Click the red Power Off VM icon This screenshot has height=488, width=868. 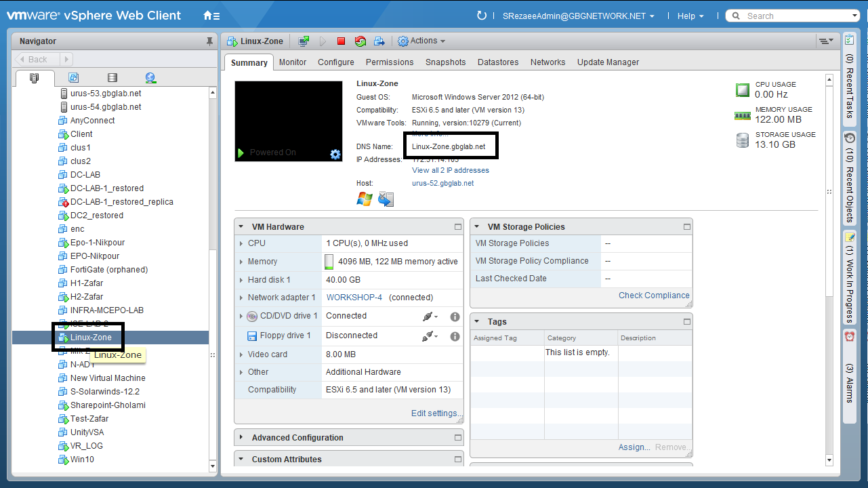pos(341,41)
